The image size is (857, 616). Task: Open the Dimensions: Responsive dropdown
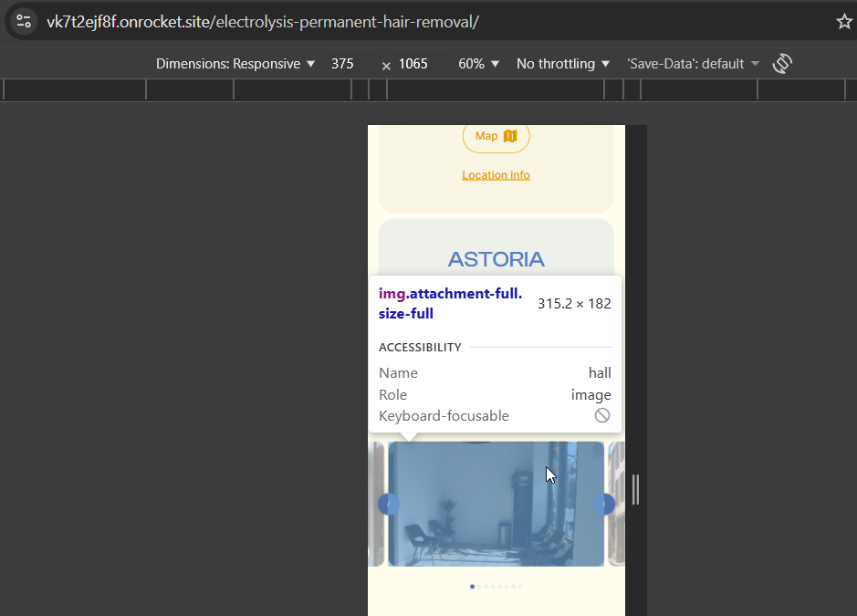tap(235, 64)
